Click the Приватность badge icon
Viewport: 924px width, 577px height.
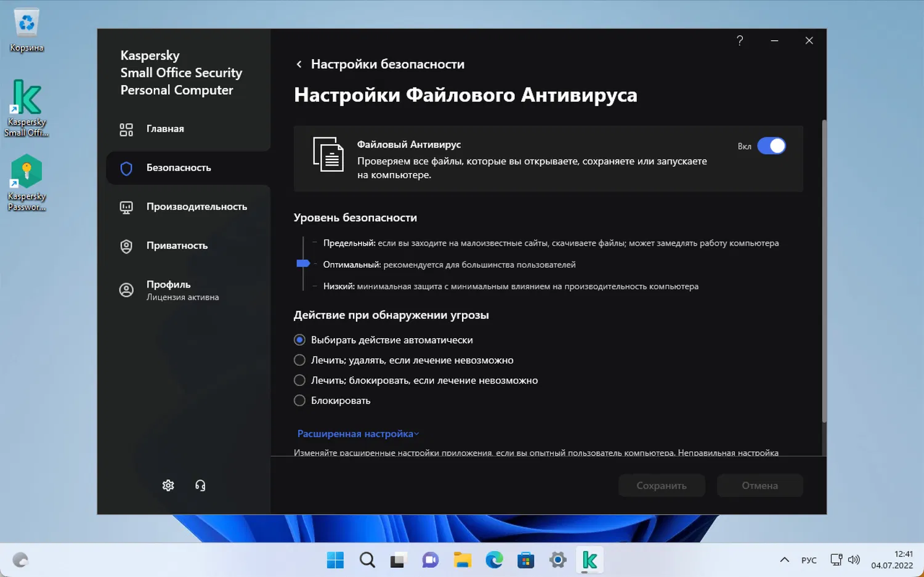126,246
